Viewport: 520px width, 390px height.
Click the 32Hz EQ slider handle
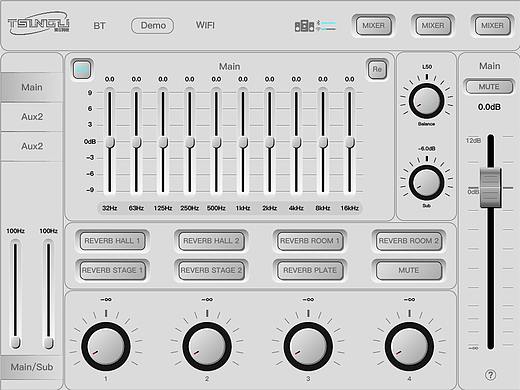[110, 142]
